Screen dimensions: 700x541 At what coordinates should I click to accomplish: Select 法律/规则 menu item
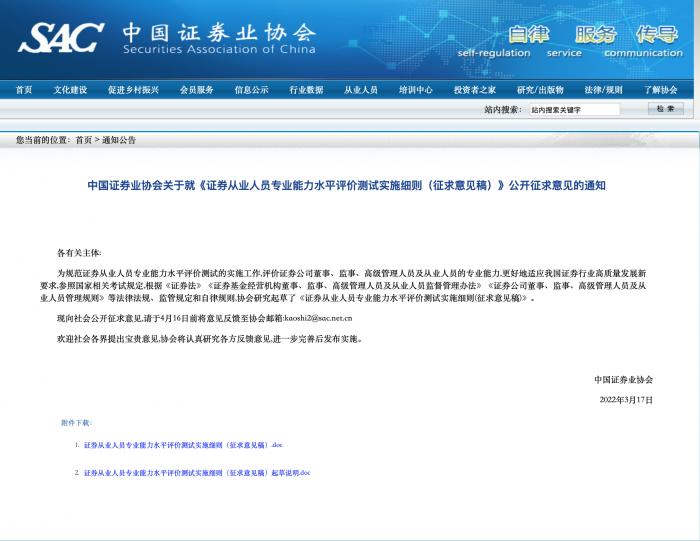pyautogui.click(x=604, y=90)
